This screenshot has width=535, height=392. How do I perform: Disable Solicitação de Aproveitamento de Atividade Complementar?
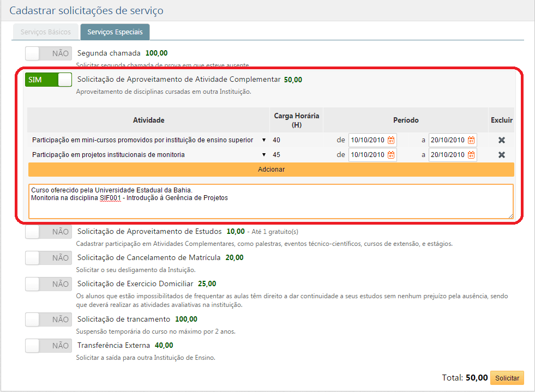(47, 79)
